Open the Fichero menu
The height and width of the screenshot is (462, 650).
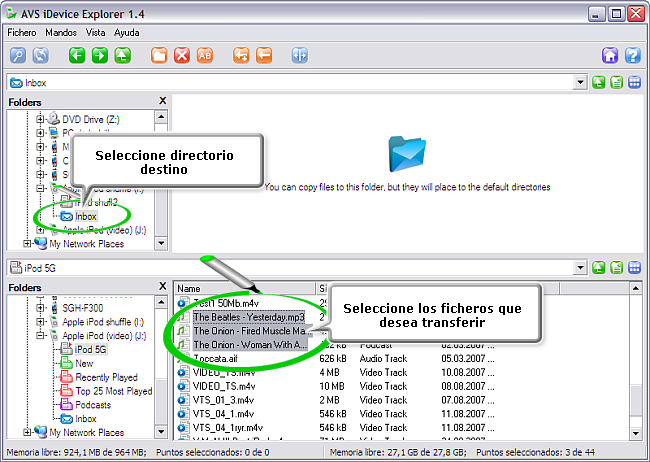point(22,32)
